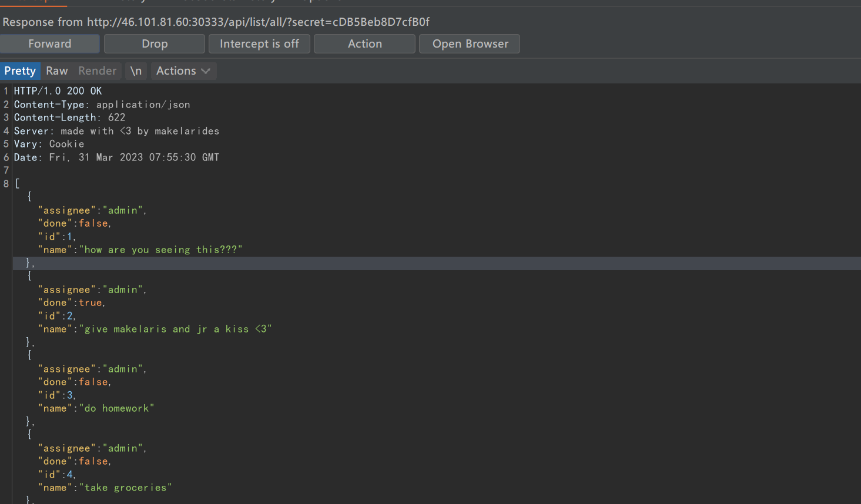Click the response URL header text
The width and height of the screenshot is (861, 504).
pos(216,22)
